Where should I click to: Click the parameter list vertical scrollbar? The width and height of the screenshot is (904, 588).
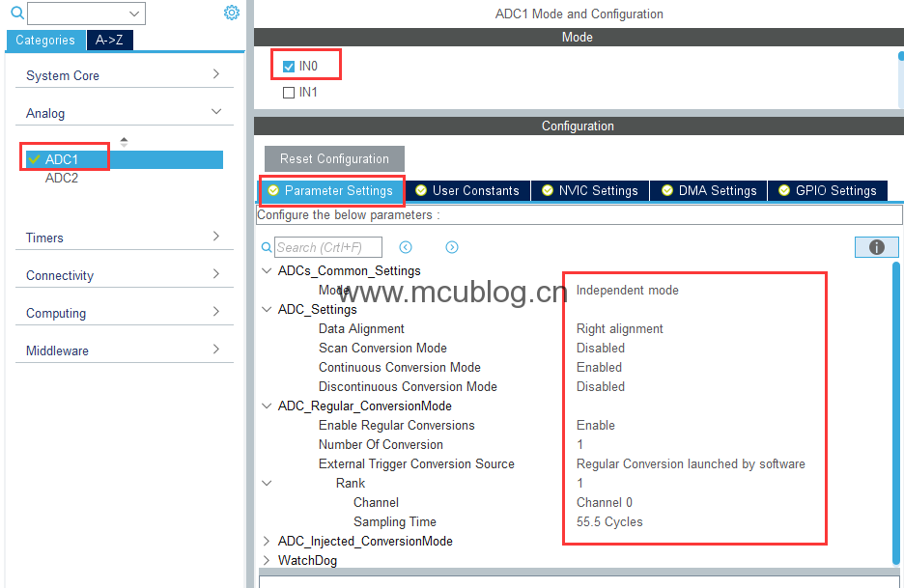[x=897, y=412]
